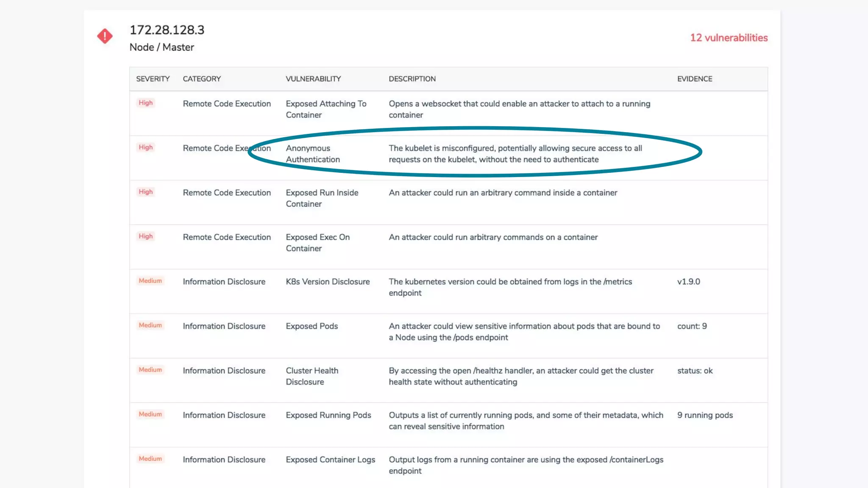Click the High badge beside Anonymous Authentication
Screen dimensions: 868x488
(x=145, y=147)
